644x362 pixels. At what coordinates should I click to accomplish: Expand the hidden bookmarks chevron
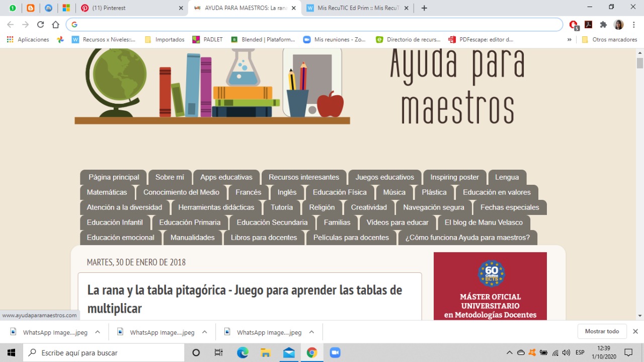pos(569,39)
